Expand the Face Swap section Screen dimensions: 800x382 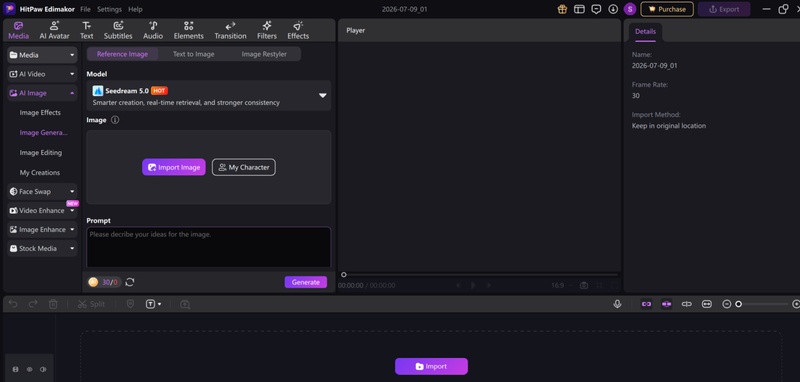[42, 192]
